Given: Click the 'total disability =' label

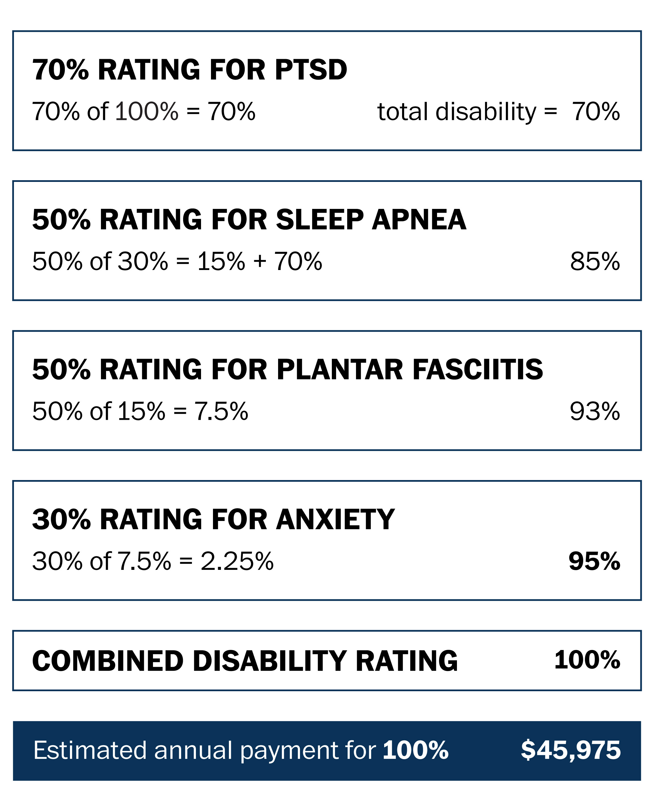Looking at the screenshot, I should tap(467, 112).
